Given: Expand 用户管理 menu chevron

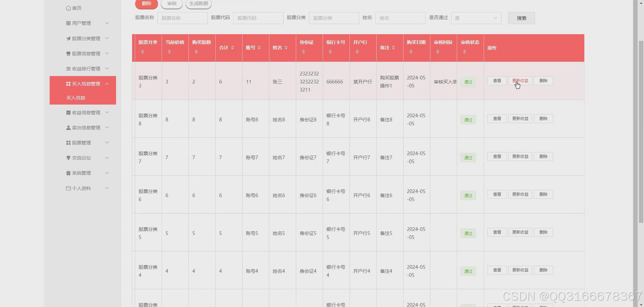Looking at the screenshot, I should click(107, 23).
